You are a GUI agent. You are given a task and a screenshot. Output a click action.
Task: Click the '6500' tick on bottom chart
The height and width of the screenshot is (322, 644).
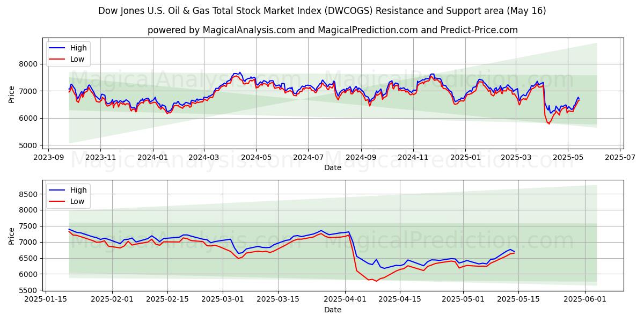click(x=29, y=258)
